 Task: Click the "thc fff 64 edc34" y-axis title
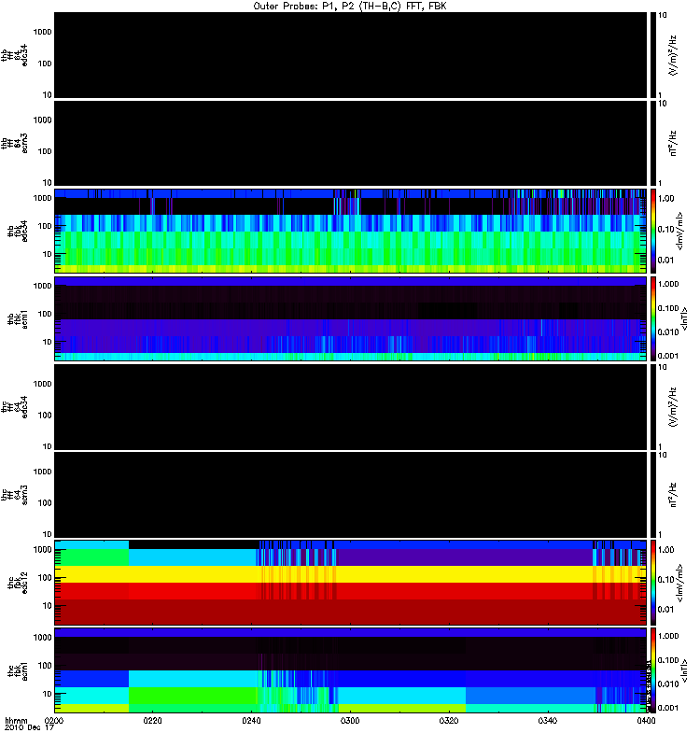[x=14, y=407]
